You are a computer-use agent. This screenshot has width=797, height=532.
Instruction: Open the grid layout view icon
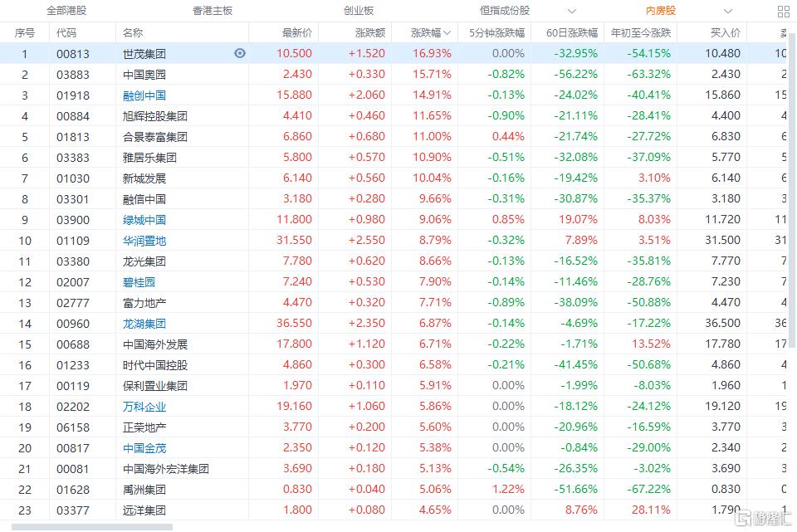pos(783,11)
